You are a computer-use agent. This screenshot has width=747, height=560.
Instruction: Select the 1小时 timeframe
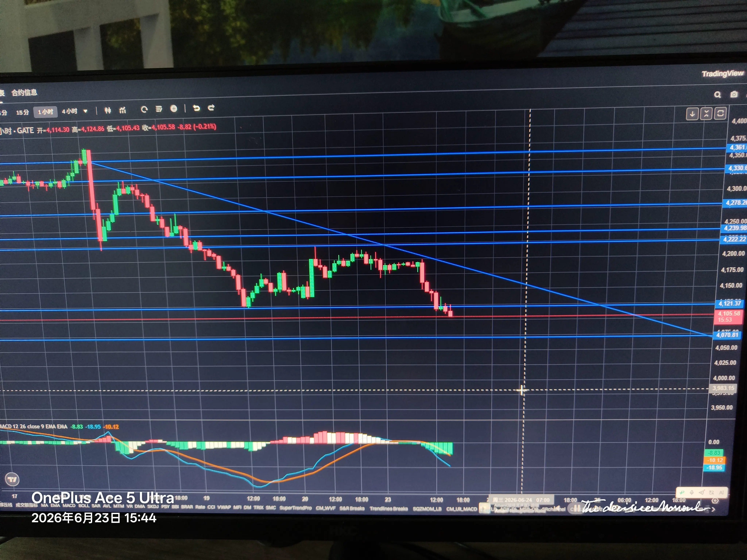pyautogui.click(x=45, y=112)
